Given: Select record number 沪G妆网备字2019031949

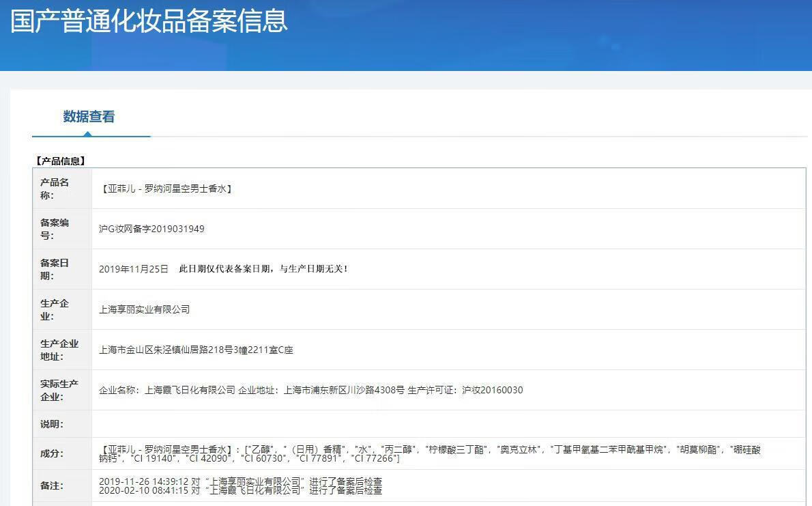Looking at the screenshot, I should pyautogui.click(x=151, y=229).
